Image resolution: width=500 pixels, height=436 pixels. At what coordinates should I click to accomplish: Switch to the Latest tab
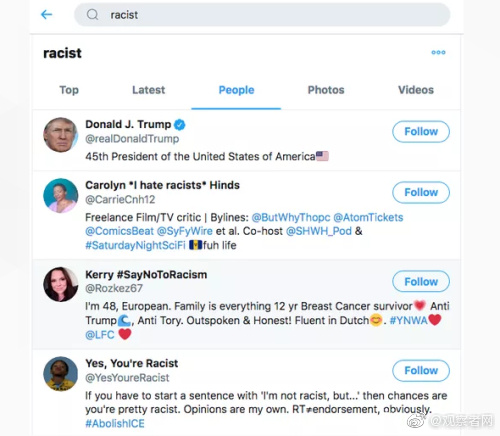point(149,90)
